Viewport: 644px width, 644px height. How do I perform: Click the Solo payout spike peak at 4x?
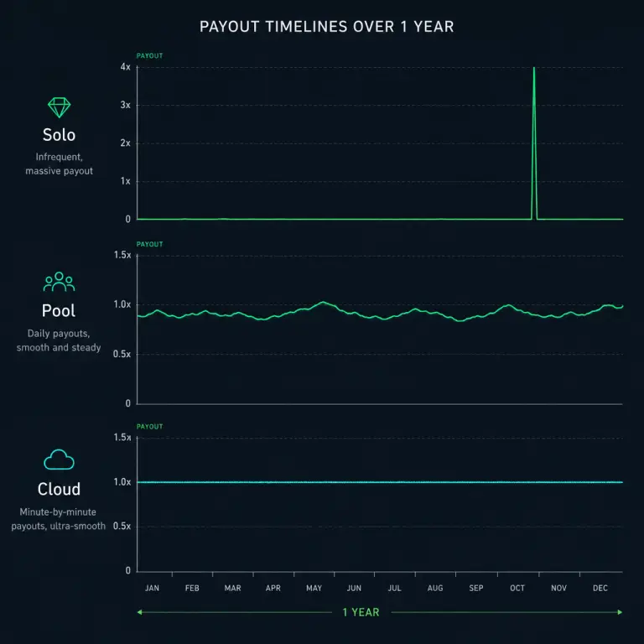[x=534, y=68]
